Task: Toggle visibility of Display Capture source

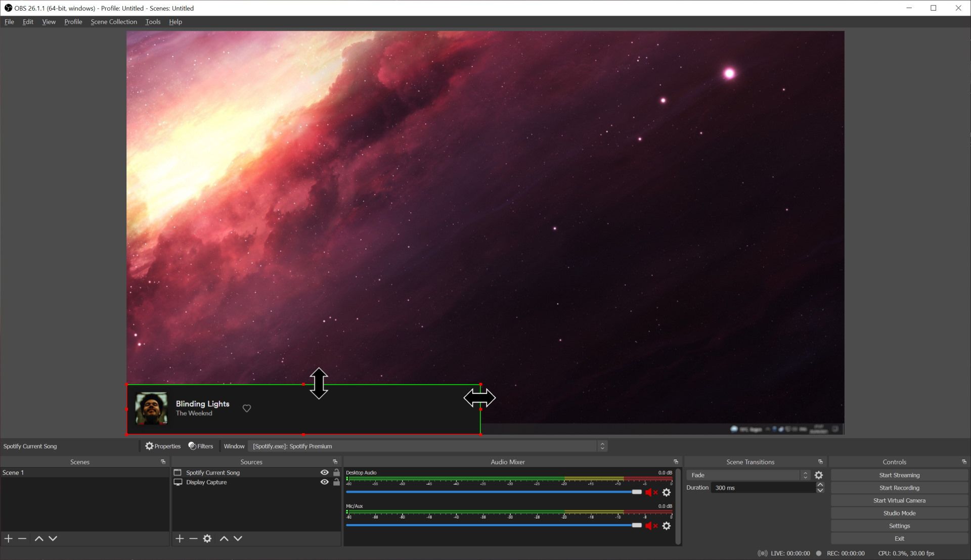Action: [x=326, y=482]
